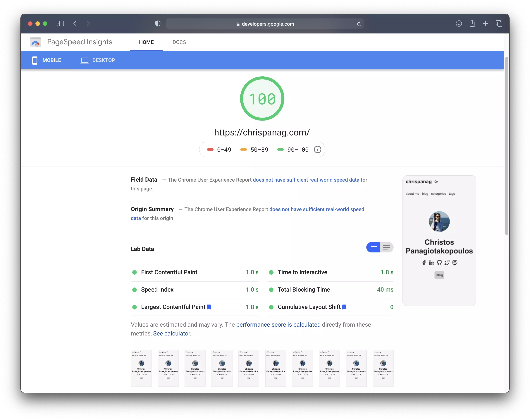This screenshot has width=530, height=420.
Task: Click the Twitter icon in the preview card
Action: pyautogui.click(x=447, y=263)
